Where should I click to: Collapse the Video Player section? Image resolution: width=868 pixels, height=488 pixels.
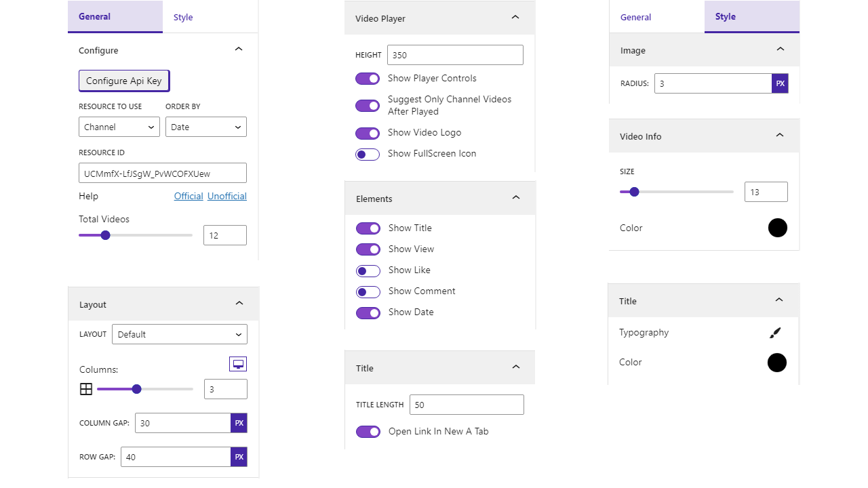coord(515,18)
